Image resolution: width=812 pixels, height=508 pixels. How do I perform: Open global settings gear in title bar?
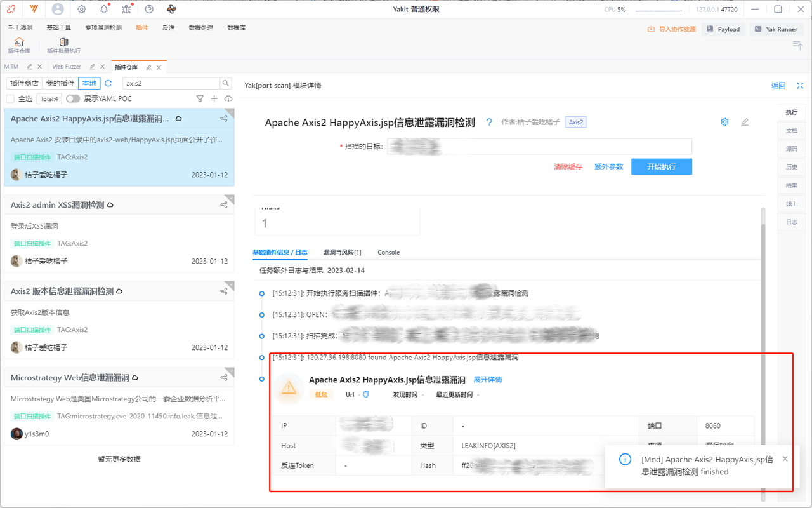82,10
